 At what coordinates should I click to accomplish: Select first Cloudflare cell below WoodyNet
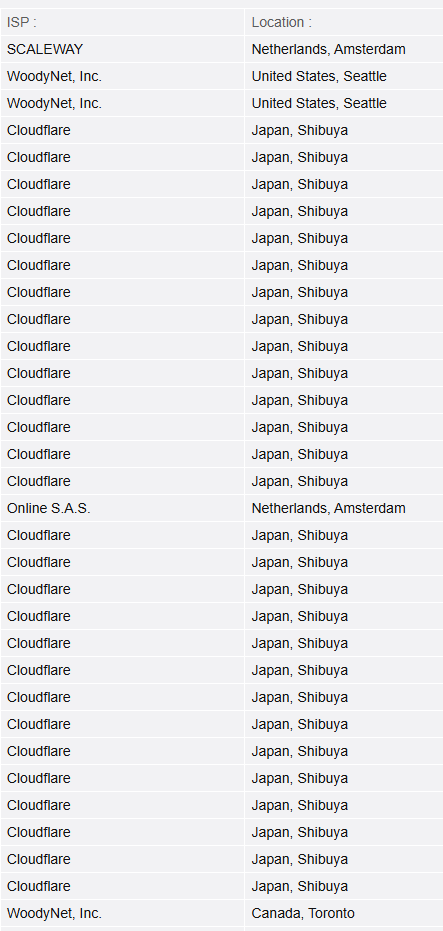[122, 130]
